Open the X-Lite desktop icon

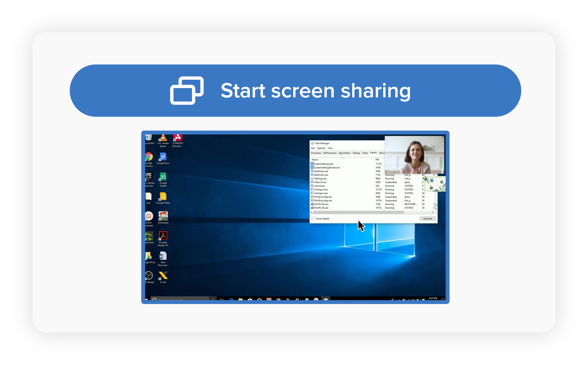[163, 276]
